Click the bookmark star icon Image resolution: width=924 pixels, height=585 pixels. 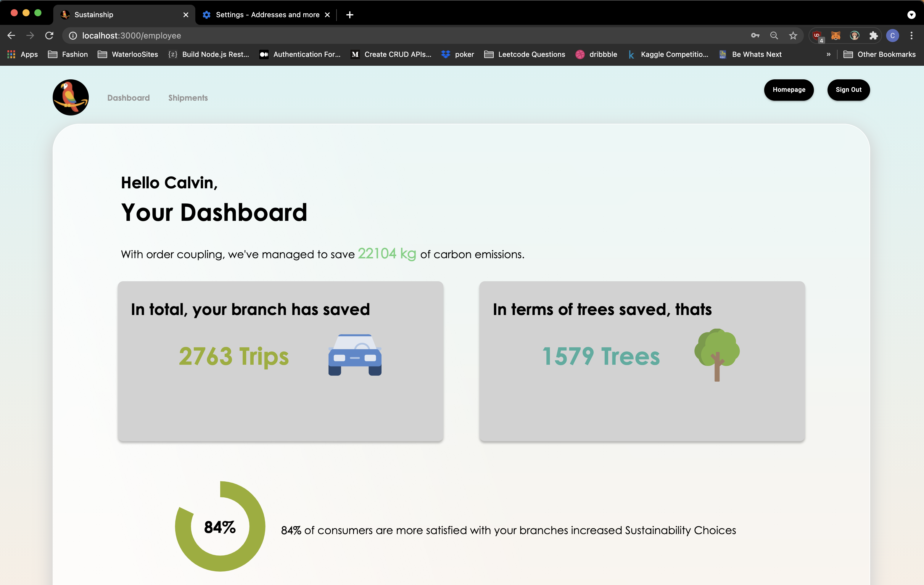pos(793,36)
